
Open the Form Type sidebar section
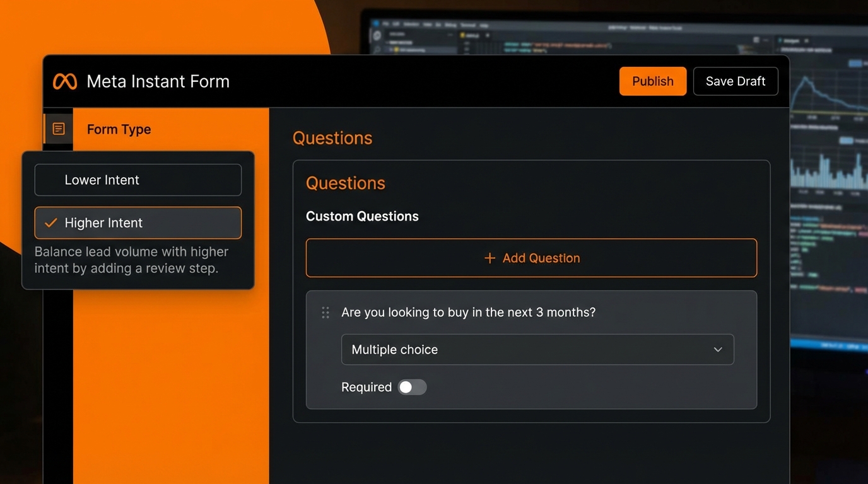coord(119,129)
